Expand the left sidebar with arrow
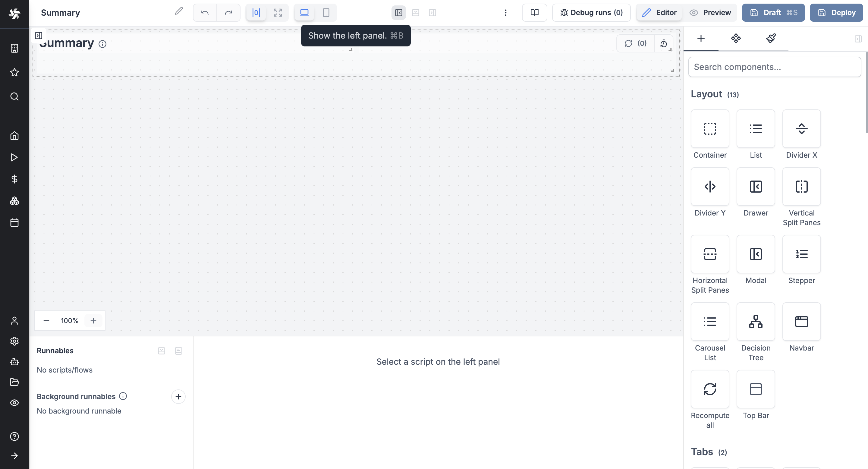 point(14,456)
